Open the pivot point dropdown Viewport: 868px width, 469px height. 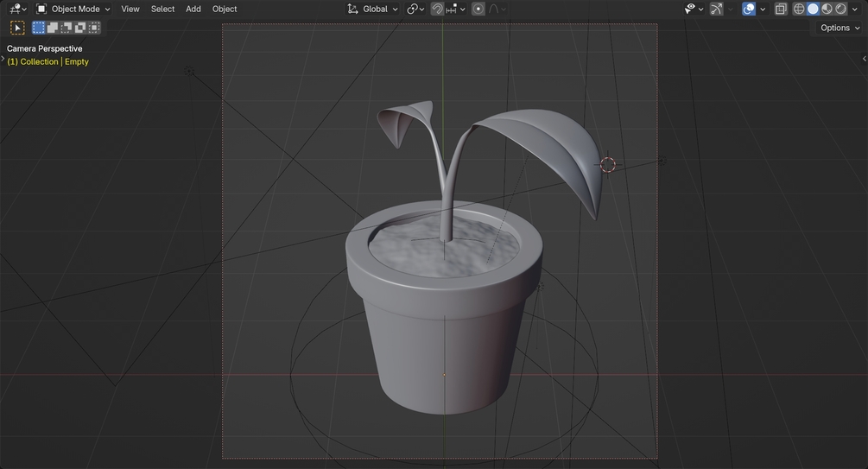[415, 9]
